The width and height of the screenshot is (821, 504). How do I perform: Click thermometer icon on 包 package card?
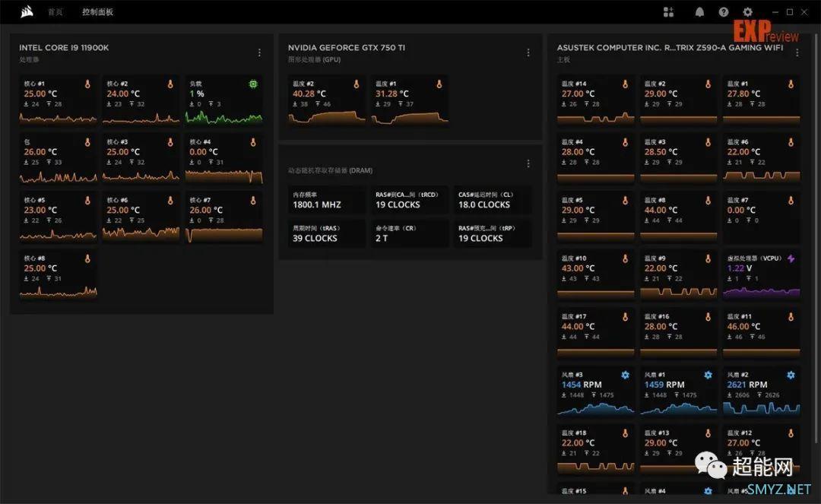tap(87, 142)
